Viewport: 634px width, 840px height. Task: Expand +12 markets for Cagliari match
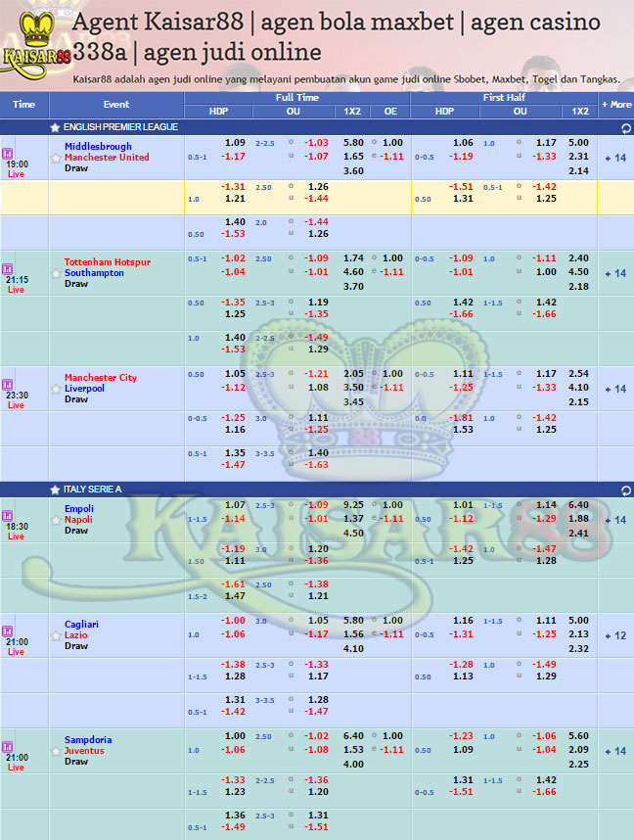pyautogui.click(x=615, y=635)
